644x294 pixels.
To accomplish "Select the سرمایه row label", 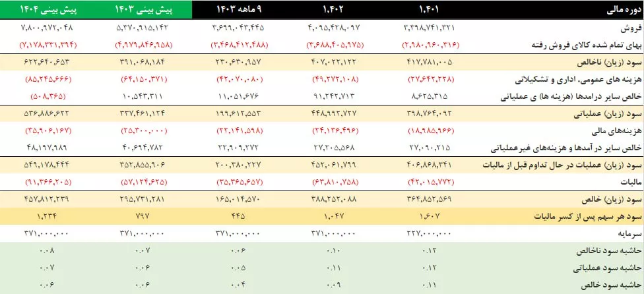I will (x=626, y=234).
